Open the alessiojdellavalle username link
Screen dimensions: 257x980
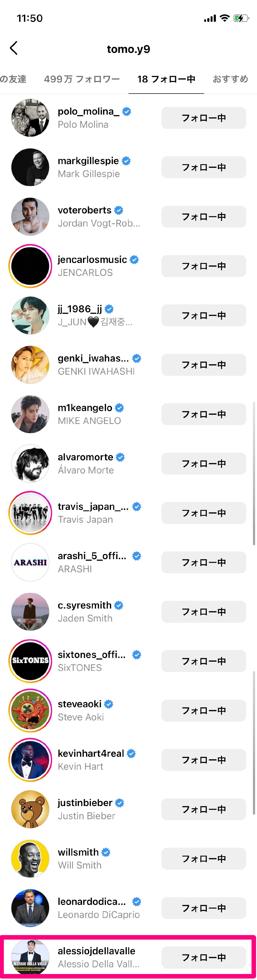(97, 951)
